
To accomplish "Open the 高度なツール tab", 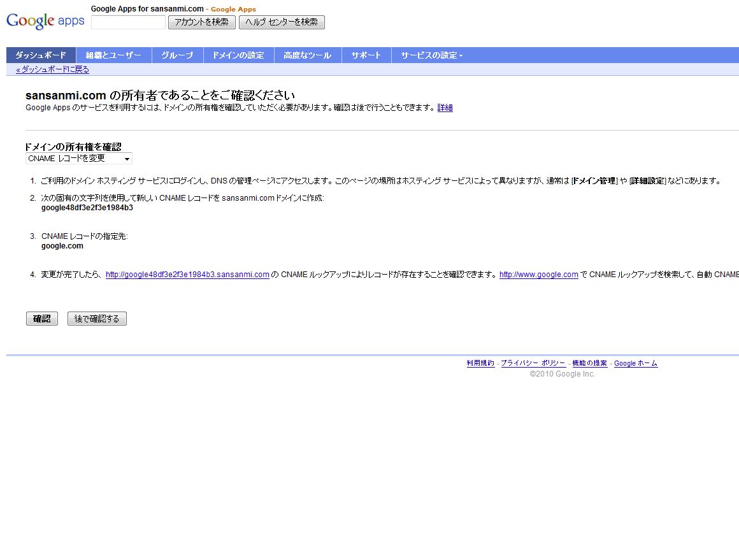I will click(x=308, y=55).
